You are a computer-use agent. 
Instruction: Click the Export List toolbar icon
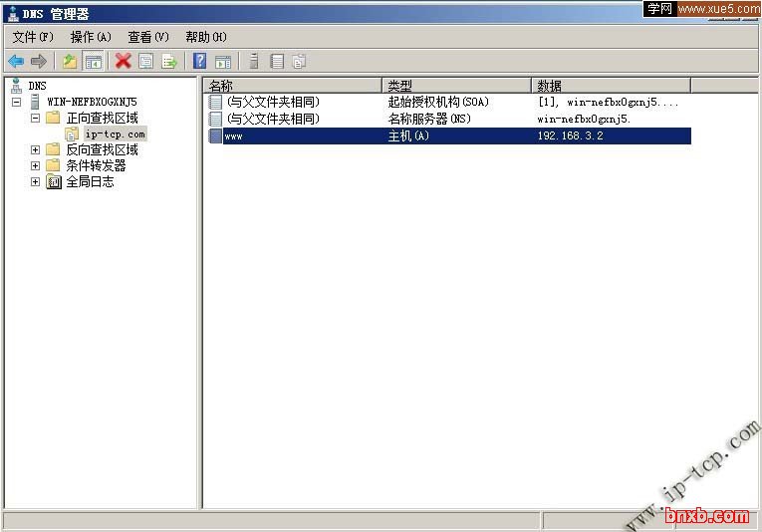(169, 61)
